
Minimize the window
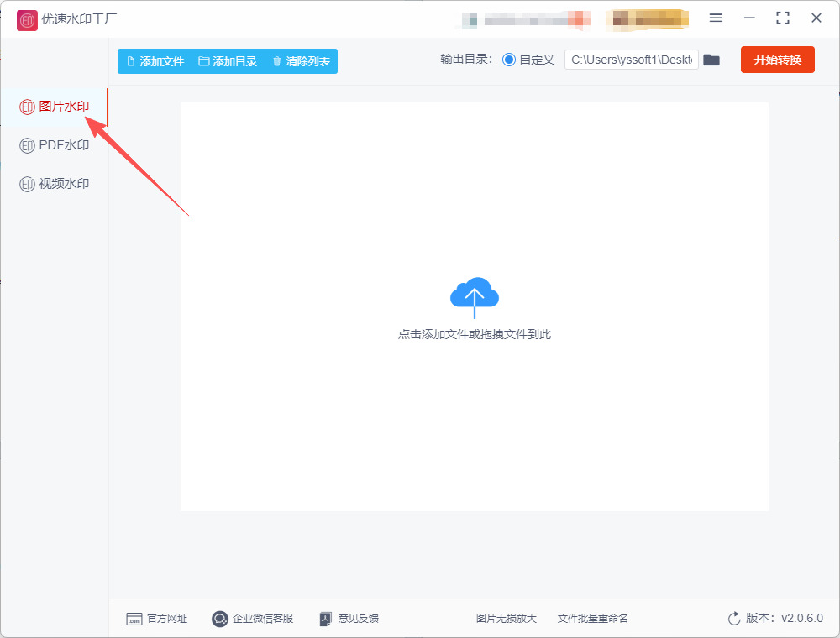tap(749, 18)
